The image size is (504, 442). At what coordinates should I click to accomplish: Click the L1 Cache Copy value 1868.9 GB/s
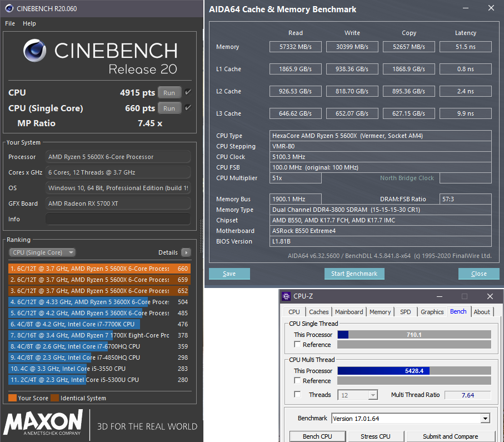pos(409,69)
